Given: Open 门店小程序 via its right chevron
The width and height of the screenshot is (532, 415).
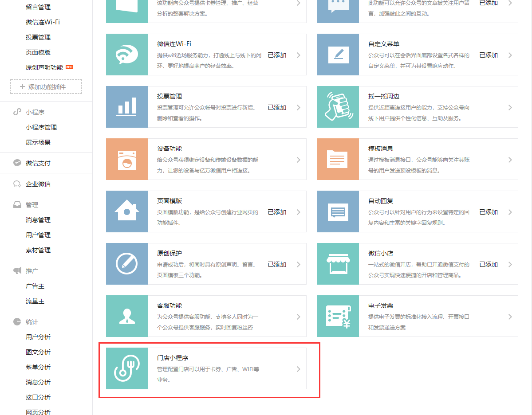Looking at the screenshot, I should coord(298,368).
